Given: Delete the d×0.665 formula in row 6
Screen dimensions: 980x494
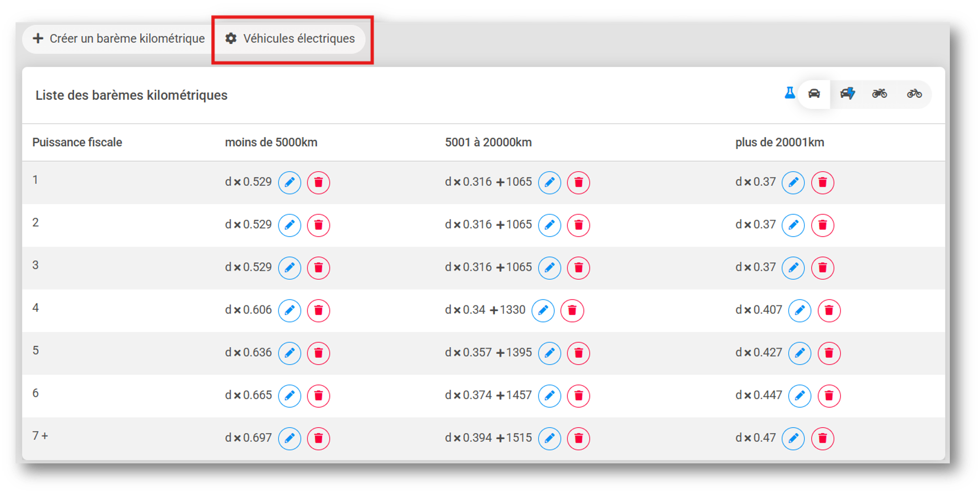Looking at the screenshot, I should (319, 396).
